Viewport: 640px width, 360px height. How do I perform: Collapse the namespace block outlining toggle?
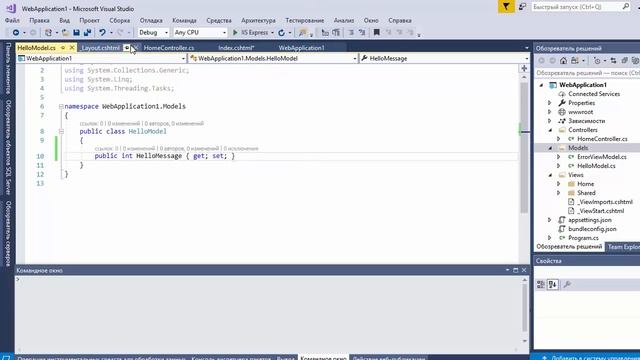coord(61,107)
